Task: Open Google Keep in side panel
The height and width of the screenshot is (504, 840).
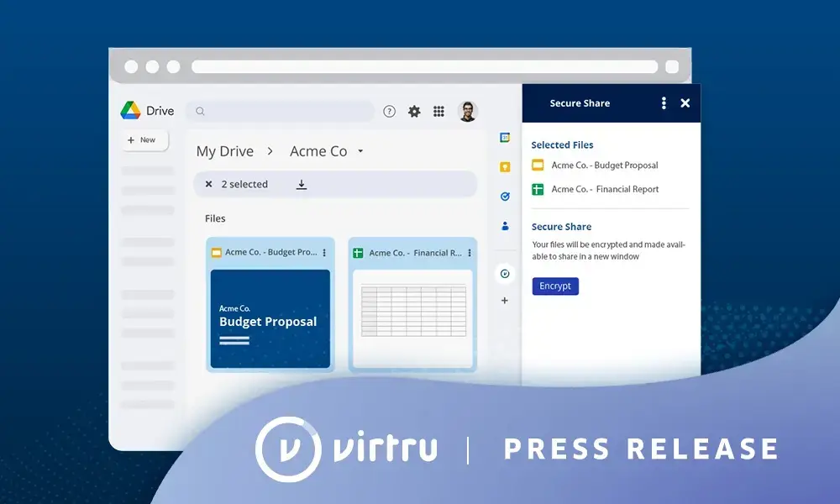Action: (x=505, y=167)
